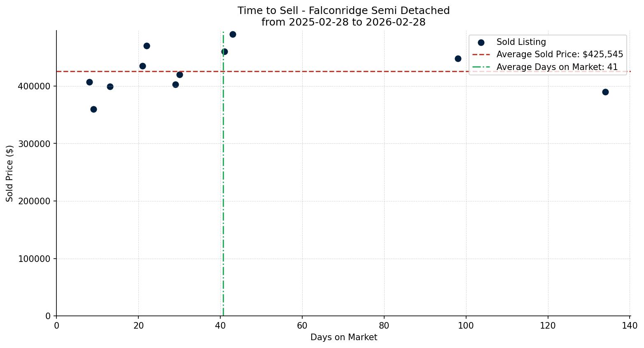Image resolution: width=644 pixels, height=348 pixels.
Task: Click the "Days on Market" x-axis label
Action: coord(343,337)
